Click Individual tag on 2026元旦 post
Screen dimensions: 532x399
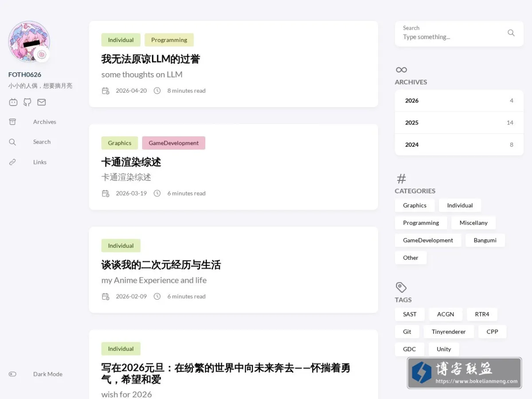[x=121, y=349]
